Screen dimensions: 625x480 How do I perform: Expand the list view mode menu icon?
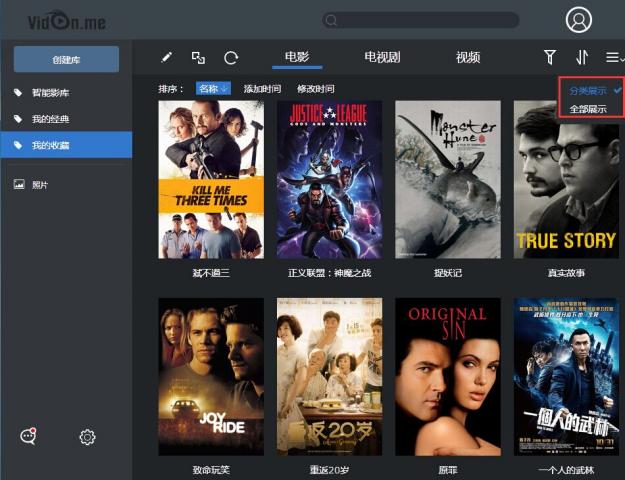(615, 57)
